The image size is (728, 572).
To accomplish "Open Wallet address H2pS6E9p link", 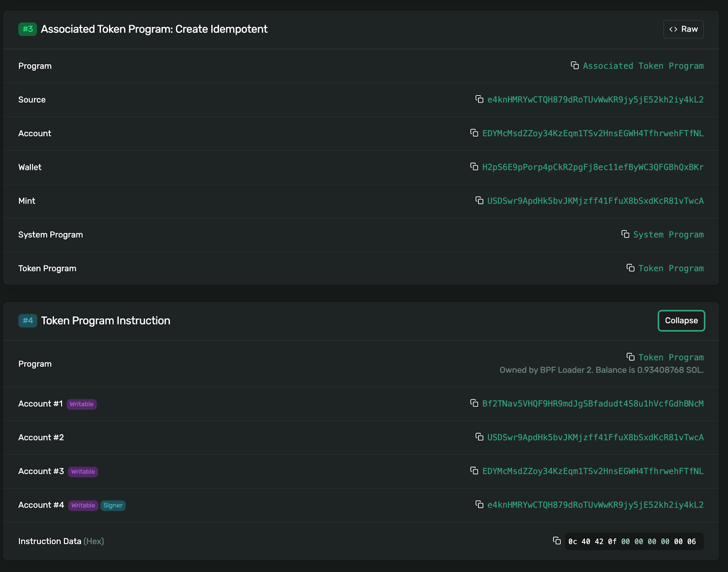I will (x=592, y=167).
